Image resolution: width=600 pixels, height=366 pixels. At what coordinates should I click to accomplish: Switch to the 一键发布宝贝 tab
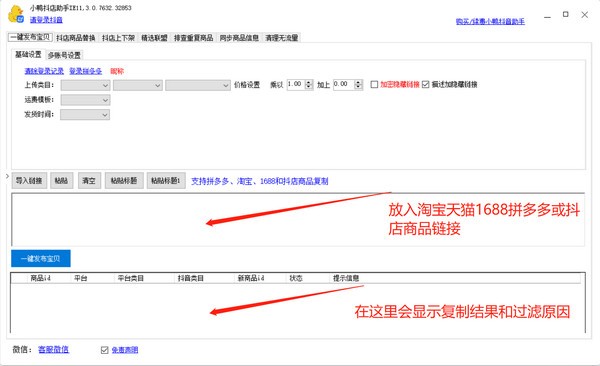(30, 37)
